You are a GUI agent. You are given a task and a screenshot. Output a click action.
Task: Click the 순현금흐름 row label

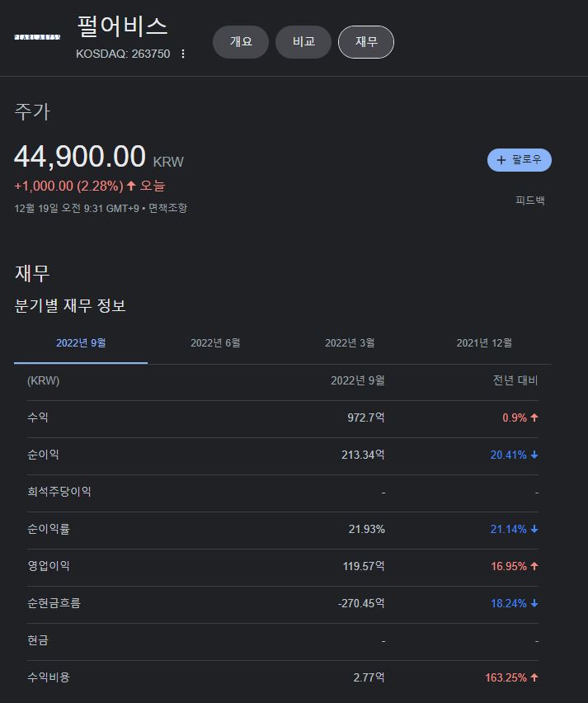[54, 603]
